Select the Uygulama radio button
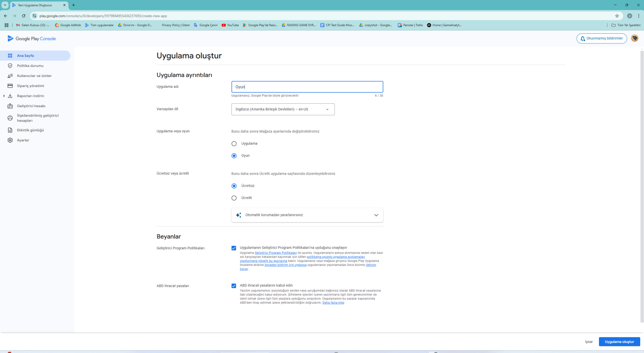This screenshot has width=644, height=353. [x=234, y=144]
